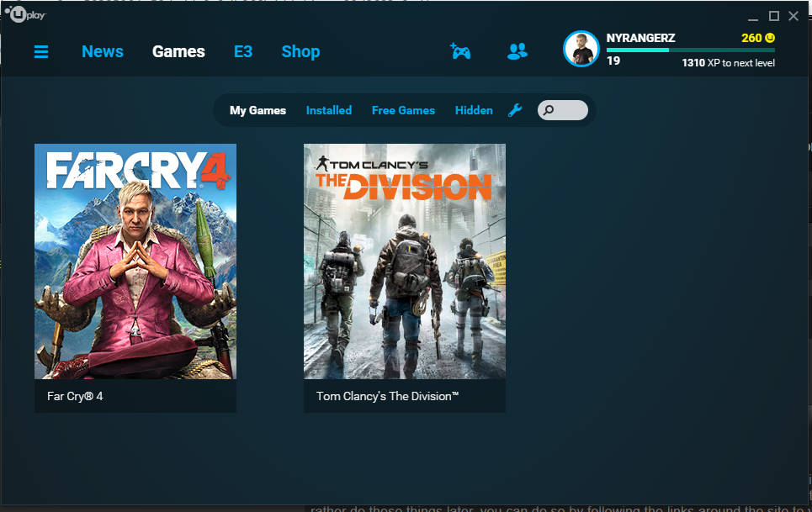Click the XP progress bar

pos(690,50)
